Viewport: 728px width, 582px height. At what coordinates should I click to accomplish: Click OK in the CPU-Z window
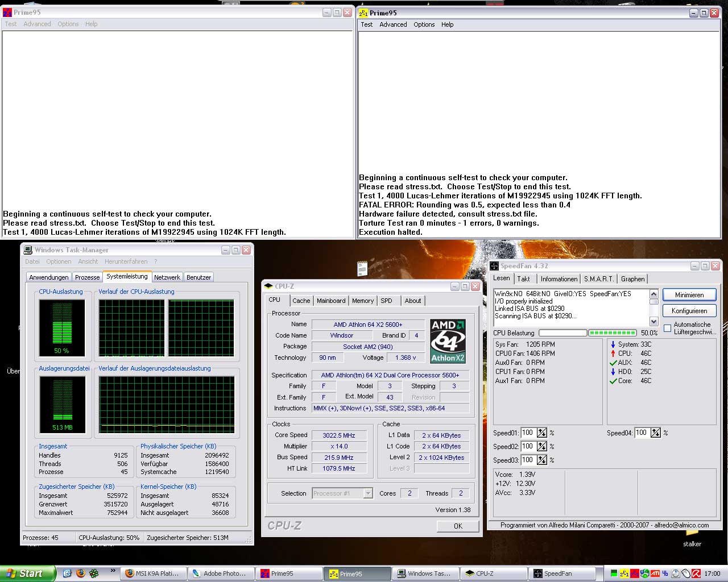(x=458, y=526)
